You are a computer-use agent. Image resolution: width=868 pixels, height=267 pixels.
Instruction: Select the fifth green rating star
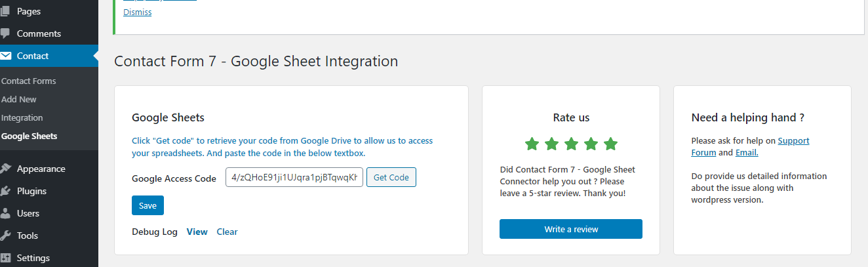click(x=610, y=143)
